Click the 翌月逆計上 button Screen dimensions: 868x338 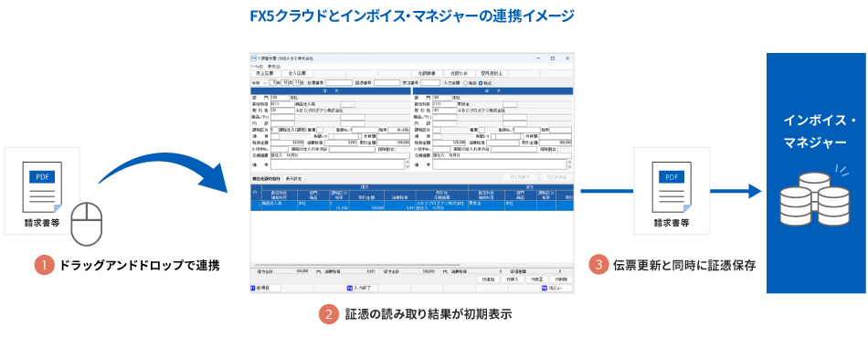[x=492, y=73]
